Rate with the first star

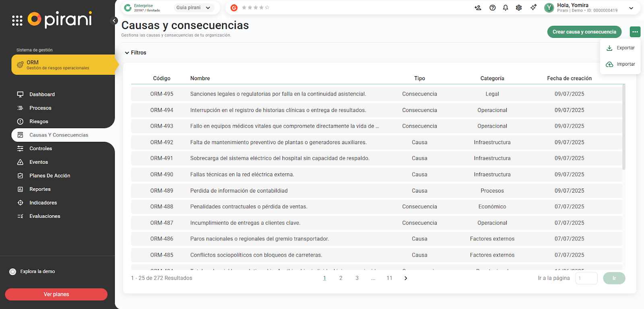point(244,8)
